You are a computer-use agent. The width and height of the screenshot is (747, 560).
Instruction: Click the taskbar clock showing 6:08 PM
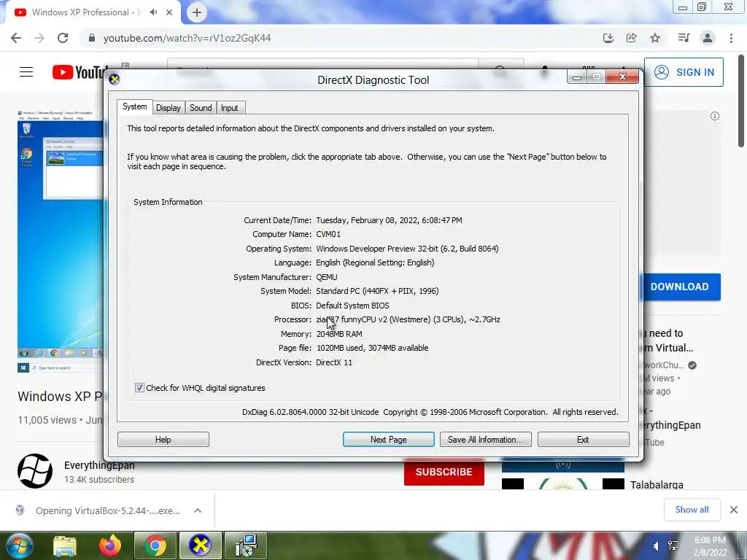click(x=710, y=546)
